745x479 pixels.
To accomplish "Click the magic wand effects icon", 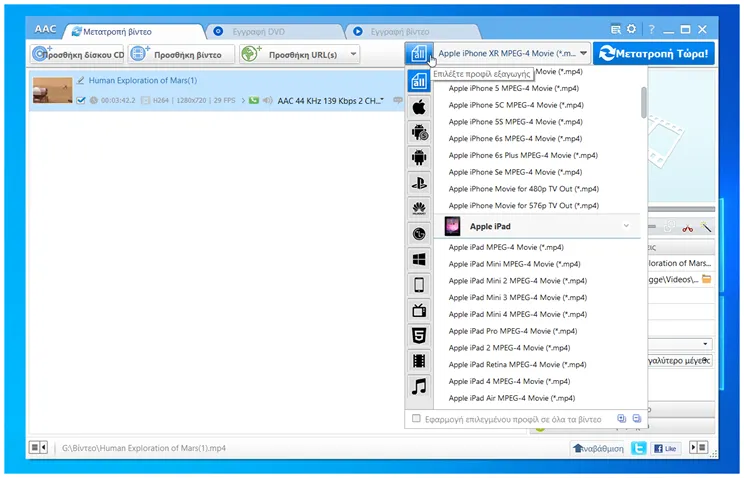I will tap(706, 227).
